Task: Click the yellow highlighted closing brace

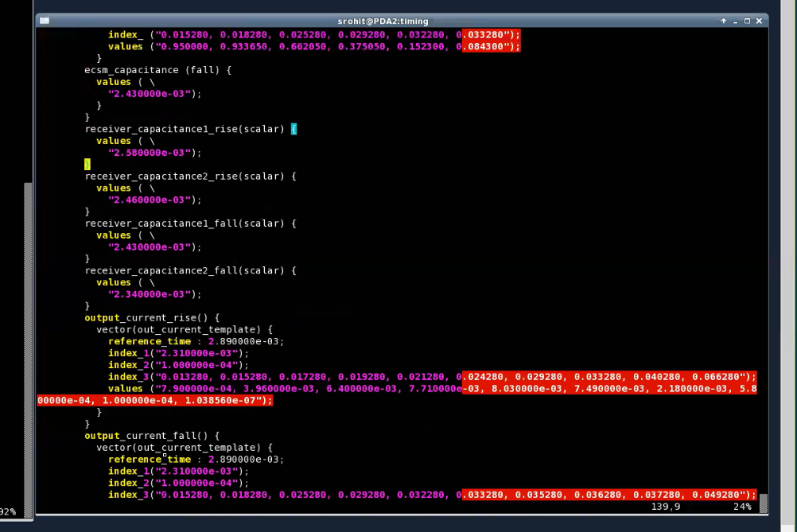Action: (87, 165)
